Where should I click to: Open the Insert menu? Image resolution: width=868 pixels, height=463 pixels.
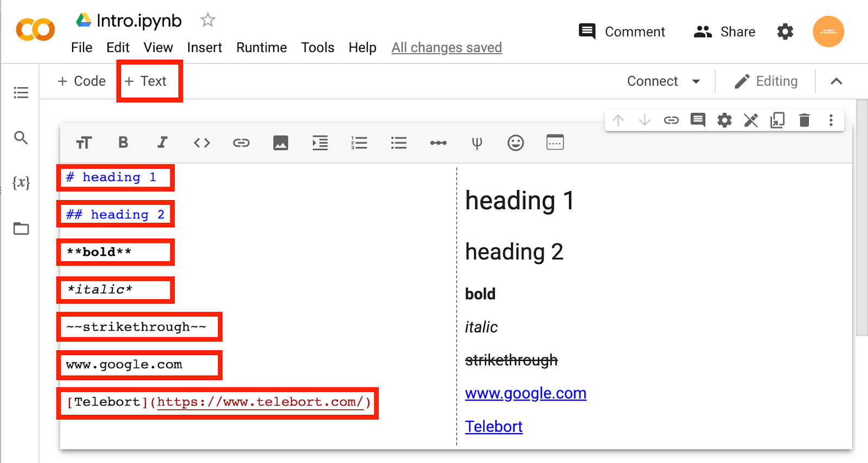205,48
